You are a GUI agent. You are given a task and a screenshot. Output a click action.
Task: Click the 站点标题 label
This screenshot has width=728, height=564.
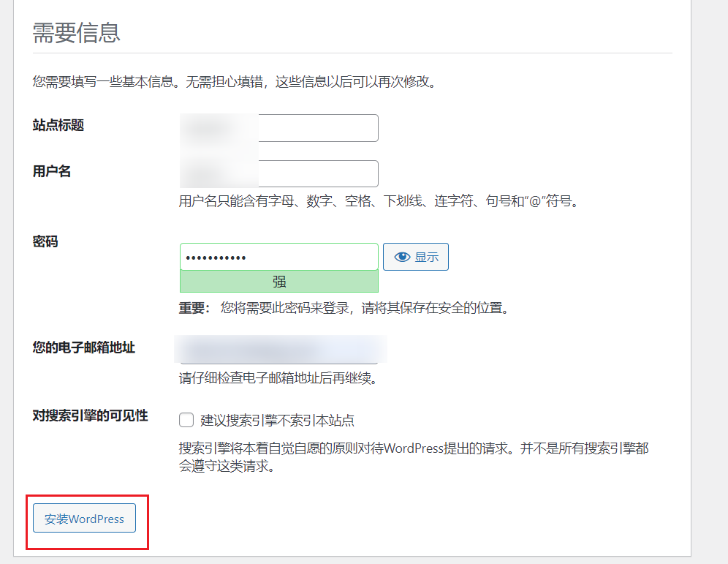[58, 125]
